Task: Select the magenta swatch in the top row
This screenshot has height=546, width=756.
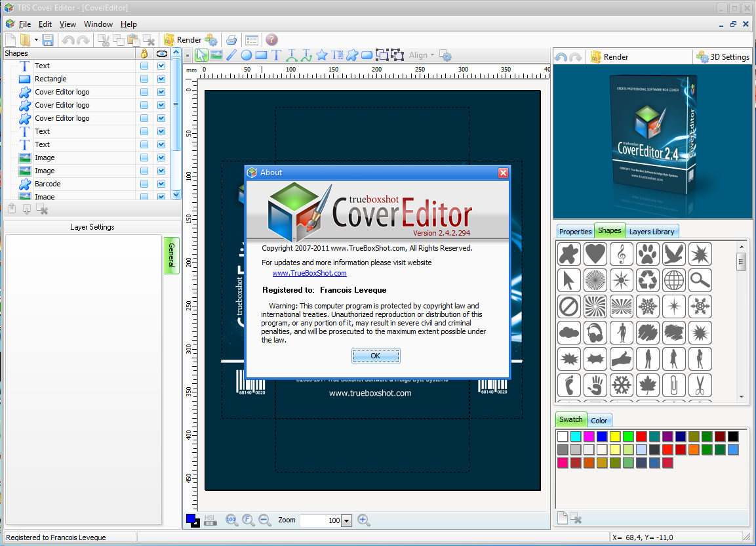Action: 589,436
